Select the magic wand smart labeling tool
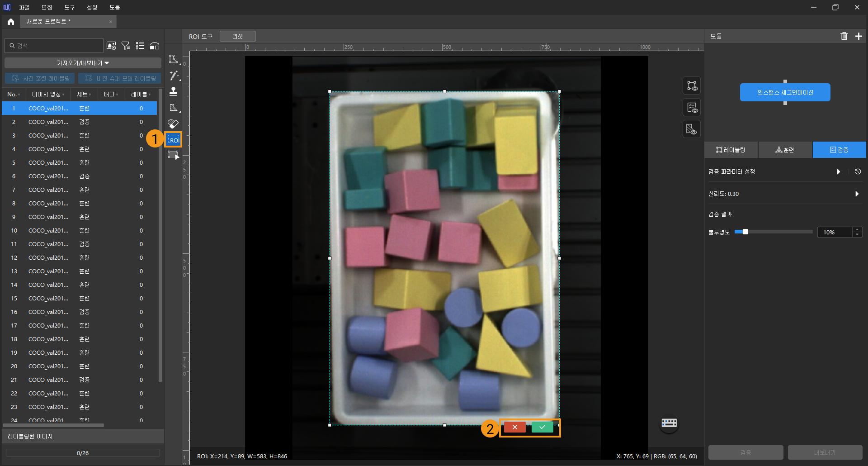868x466 pixels. tap(174, 76)
